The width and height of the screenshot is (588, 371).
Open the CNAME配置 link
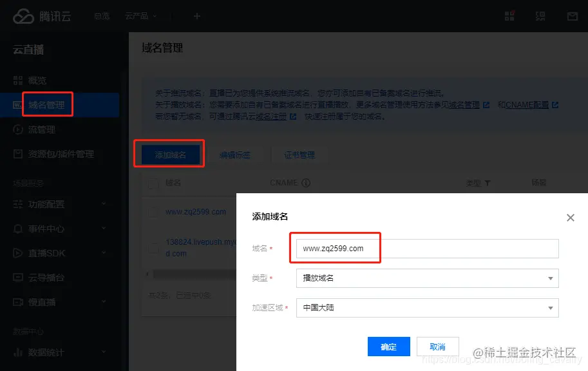click(527, 105)
